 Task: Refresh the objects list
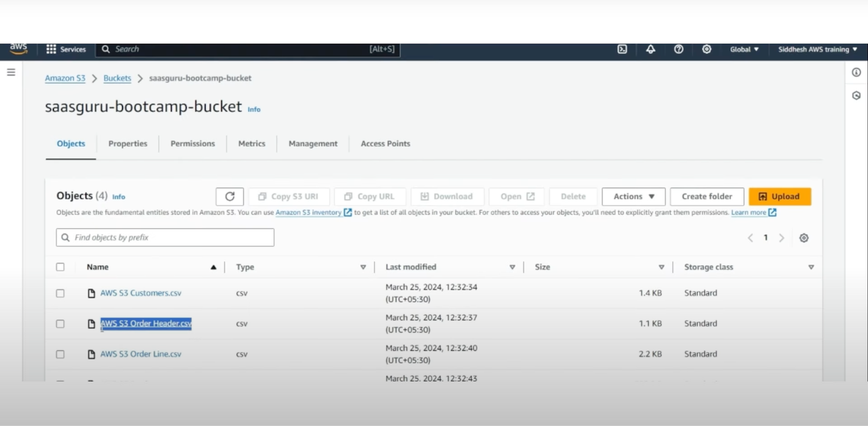tap(229, 196)
